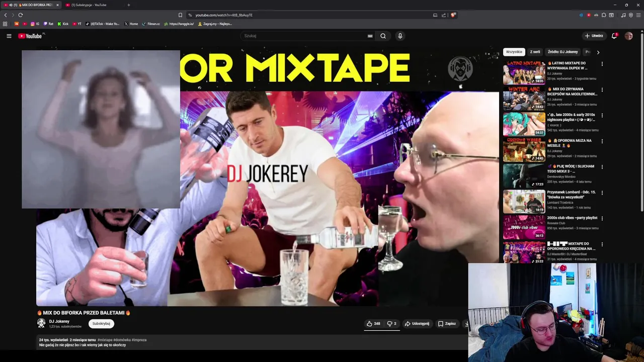Open a new browser tab

point(128,5)
